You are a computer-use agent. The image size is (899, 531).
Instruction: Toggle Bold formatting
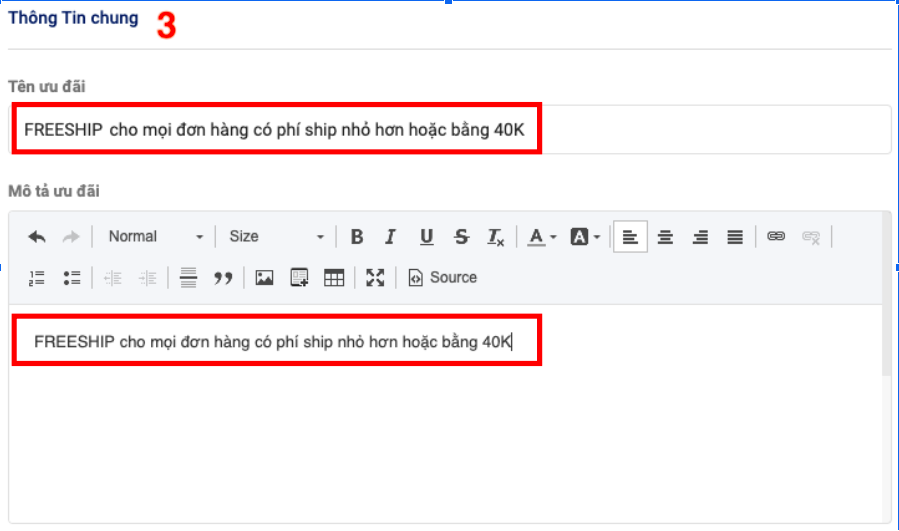click(357, 236)
